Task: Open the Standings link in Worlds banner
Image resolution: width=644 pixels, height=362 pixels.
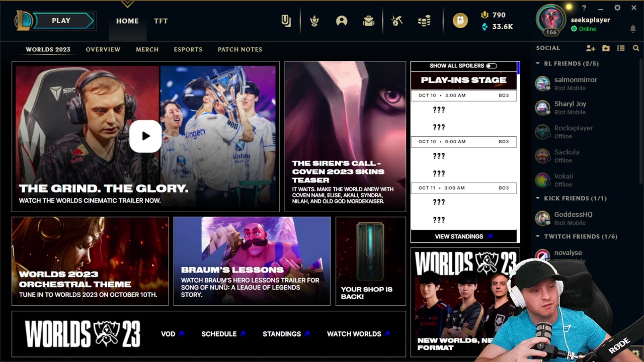Action: point(286,334)
